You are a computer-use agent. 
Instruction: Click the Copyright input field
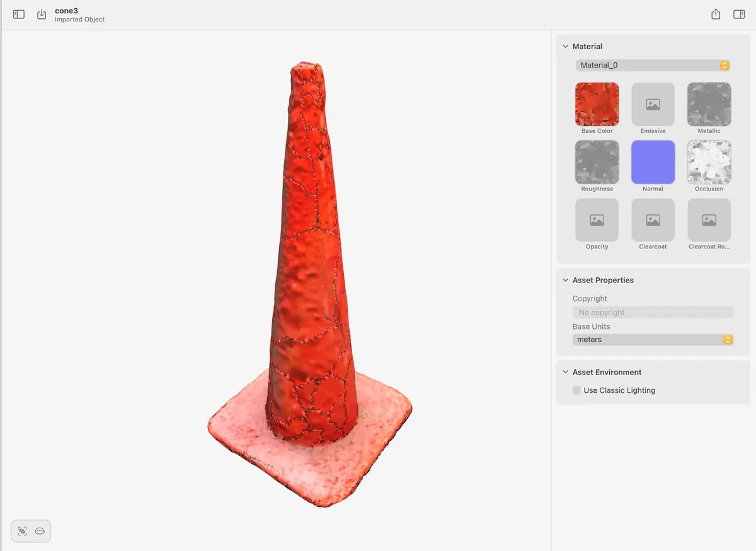pyautogui.click(x=653, y=313)
